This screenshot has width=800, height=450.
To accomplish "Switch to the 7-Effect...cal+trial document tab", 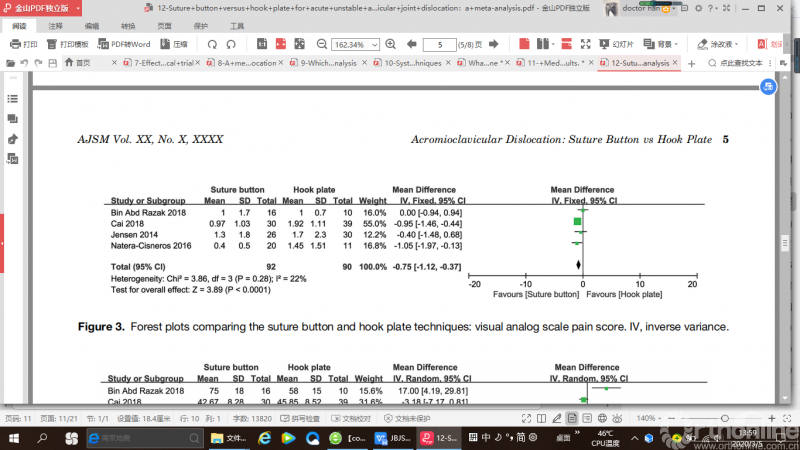I will tap(158, 63).
